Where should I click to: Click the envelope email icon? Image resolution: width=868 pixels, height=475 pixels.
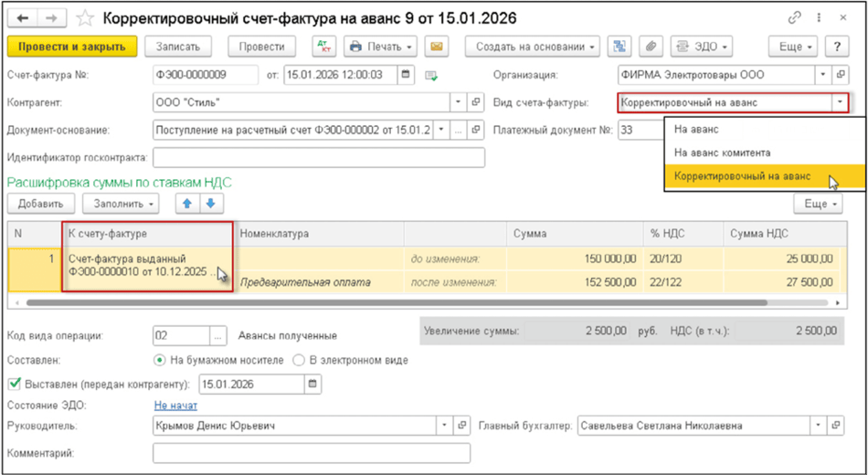437,47
